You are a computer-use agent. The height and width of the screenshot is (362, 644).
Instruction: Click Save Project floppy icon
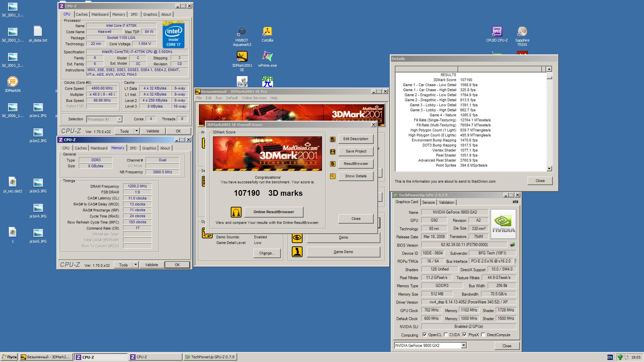pyautogui.click(x=333, y=152)
